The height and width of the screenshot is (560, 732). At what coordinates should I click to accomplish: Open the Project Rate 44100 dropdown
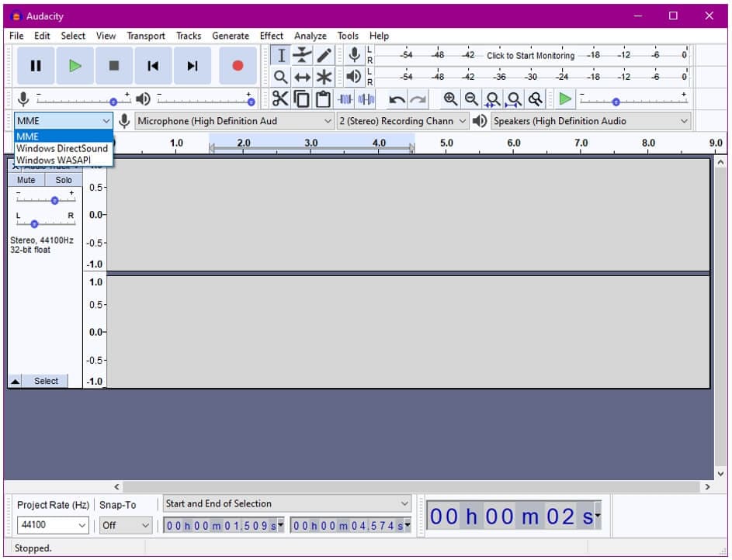pyautogui.click(x=53, y=526)
